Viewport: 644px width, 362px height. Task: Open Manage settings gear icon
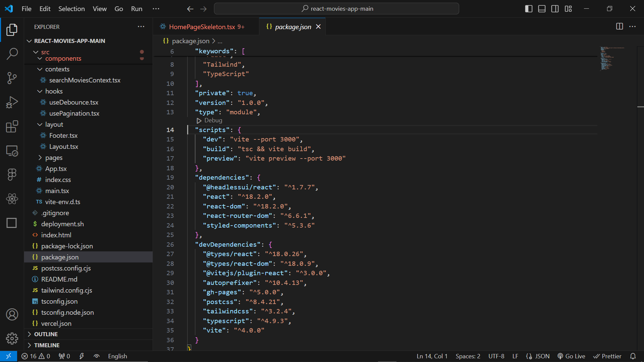tap(12, 339)
